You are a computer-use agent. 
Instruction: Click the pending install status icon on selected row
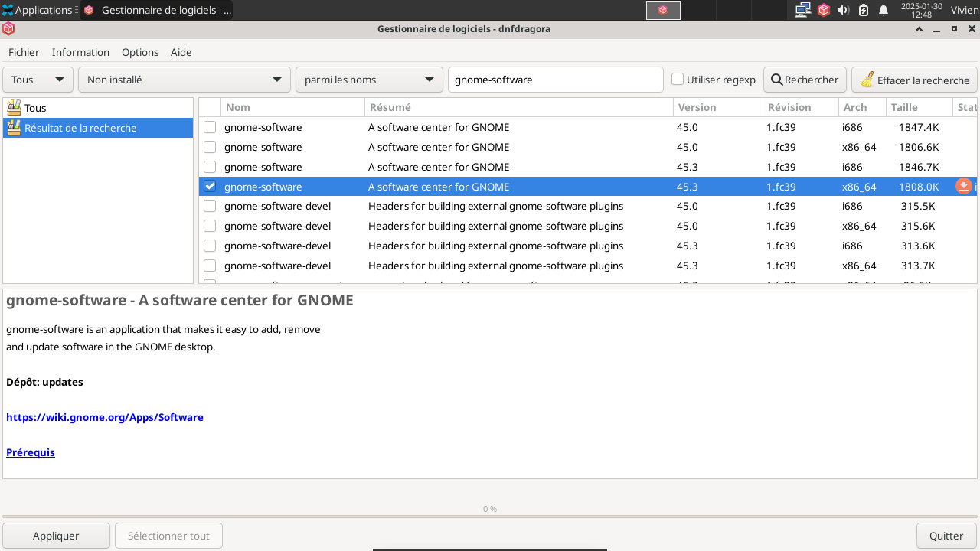point(963,186)
